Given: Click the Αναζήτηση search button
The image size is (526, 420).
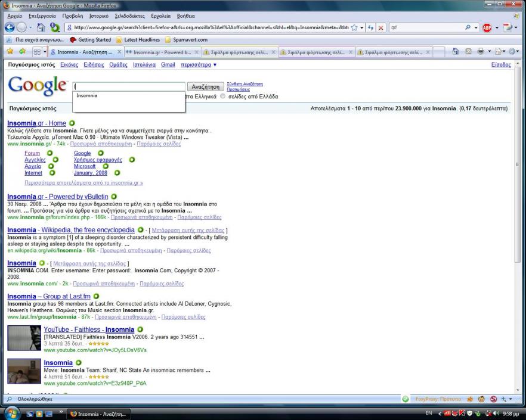Looking at the screenshot, I should coord(205,86).
